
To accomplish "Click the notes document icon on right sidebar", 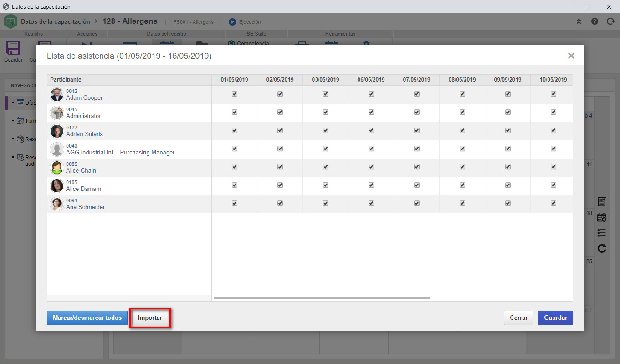I will [602, 201].
